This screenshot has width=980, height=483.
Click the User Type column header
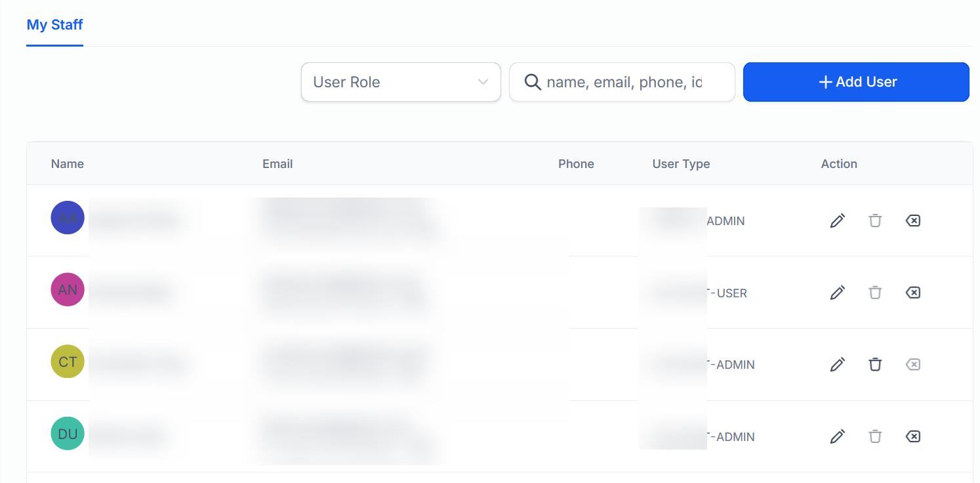[x=681, y=164]
